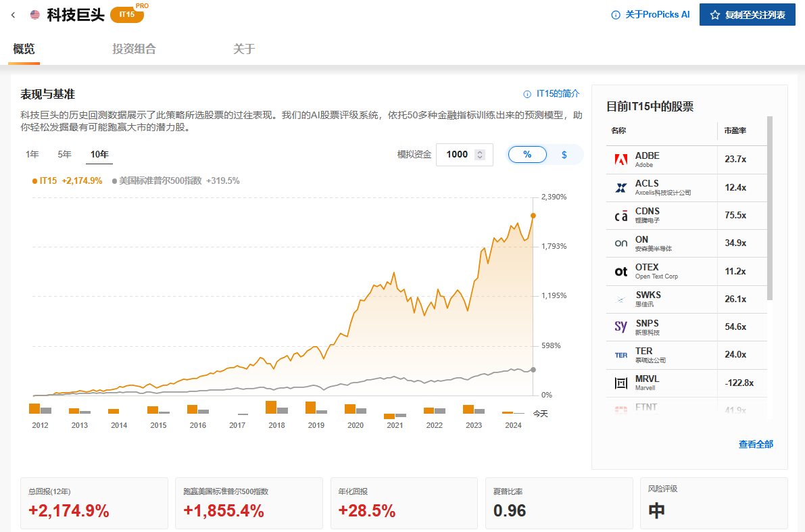Click the Teradyne TER logo icon
This screenshot has height=532, width=805.
[x=620, y=355]
